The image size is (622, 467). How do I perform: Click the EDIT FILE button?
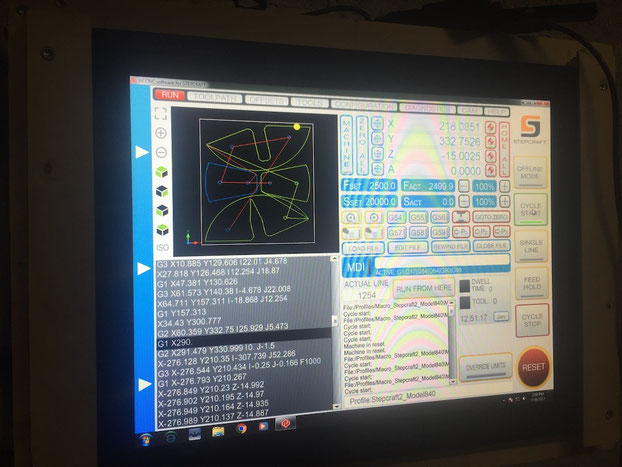pyautogui.click(x=408, y=247)
